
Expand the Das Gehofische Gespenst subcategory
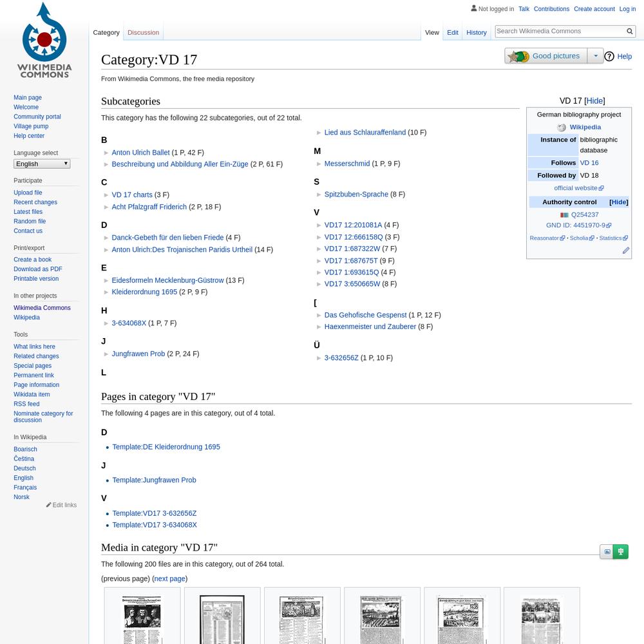[319, 316]
